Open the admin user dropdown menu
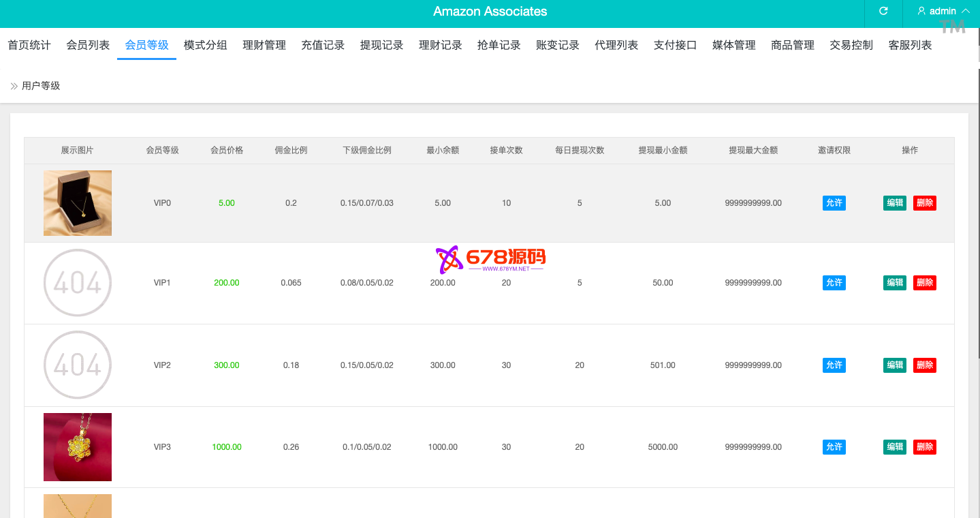 pos(943,11)
